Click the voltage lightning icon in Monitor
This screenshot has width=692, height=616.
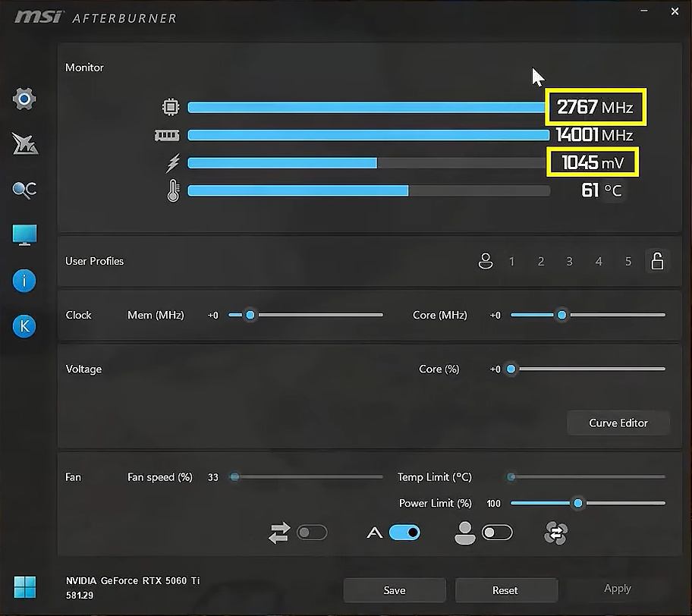point(172,162)
